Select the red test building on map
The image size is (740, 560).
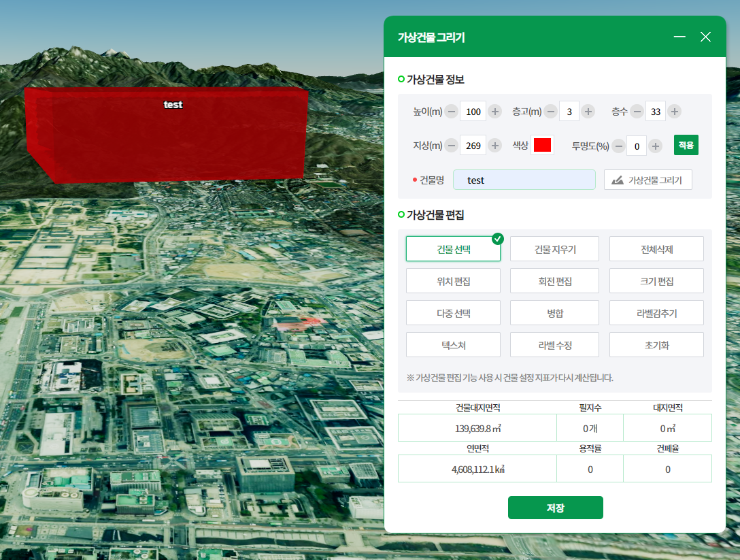(x=166, y=135)
